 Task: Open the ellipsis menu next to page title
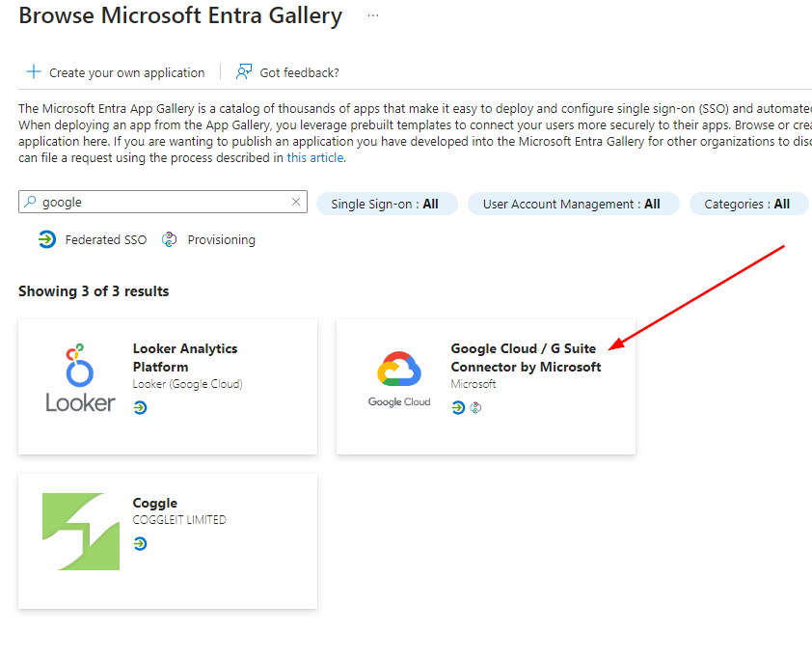coord(373,16)
